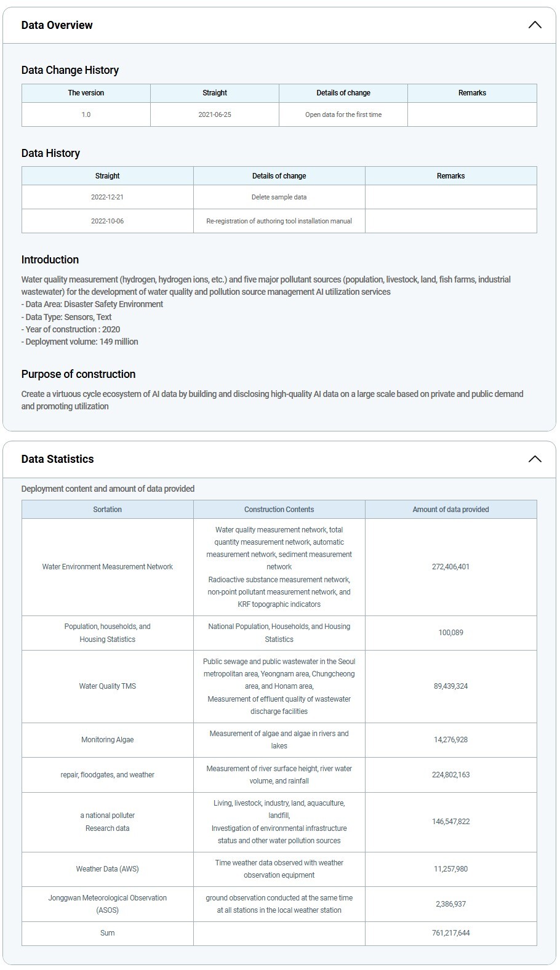Viewport: 560px width, 970px height.
Task: Collapse the Data Statistics section chevron
Action: click(x=535, y=459)
